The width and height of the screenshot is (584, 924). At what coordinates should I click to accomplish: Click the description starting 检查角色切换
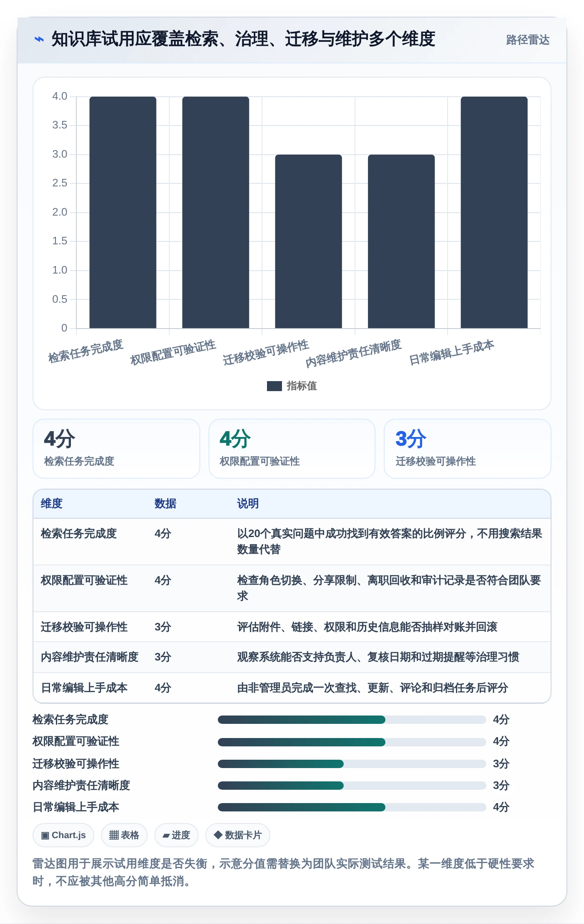(389, 588)
